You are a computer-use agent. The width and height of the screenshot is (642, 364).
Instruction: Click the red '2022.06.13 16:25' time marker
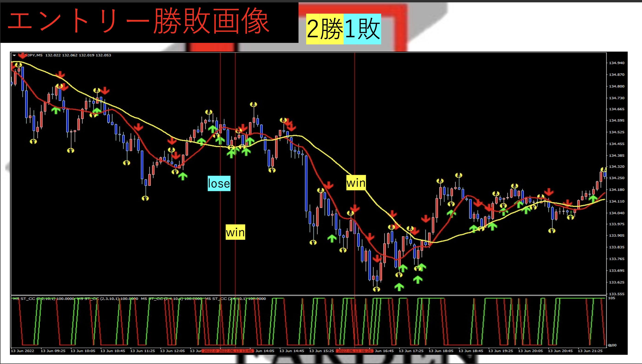354,351
